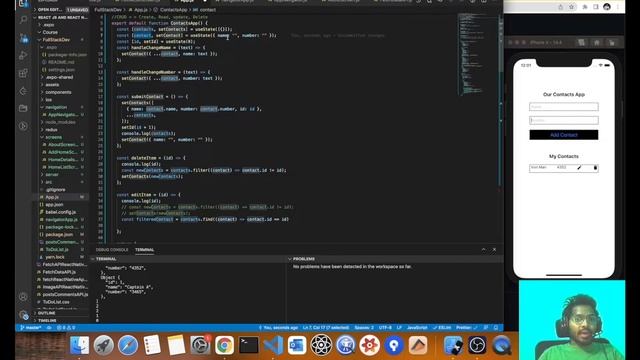Open FetchDataAPI.js in the explorer
This screenshot has width=640, height=360.
coord(59,272)
